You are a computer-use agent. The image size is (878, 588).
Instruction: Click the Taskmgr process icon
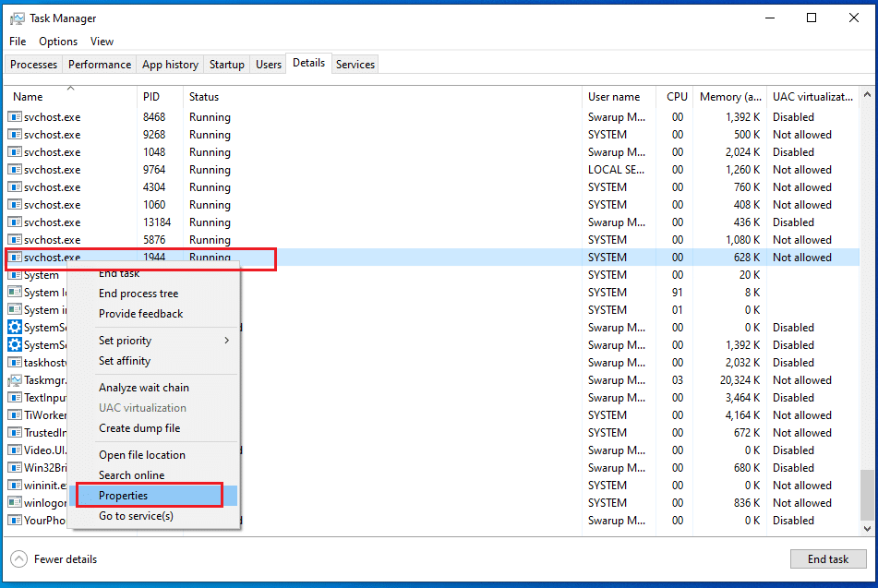[x=15, y=380]
